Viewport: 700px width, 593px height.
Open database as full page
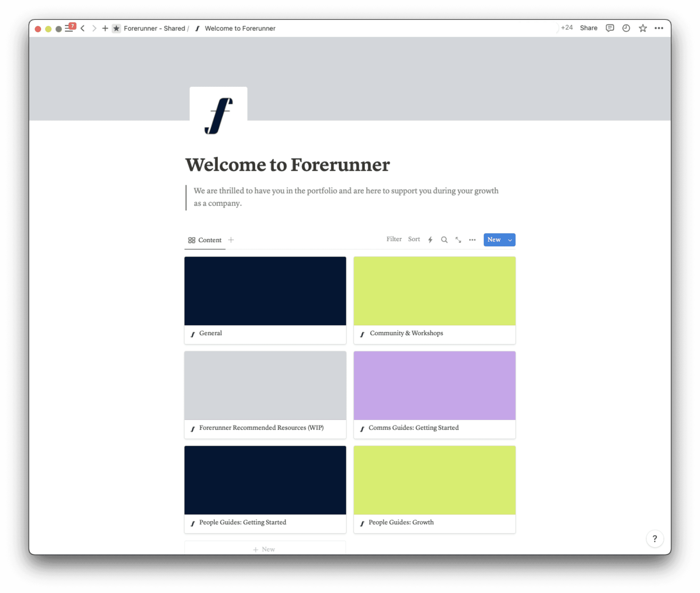458,240
